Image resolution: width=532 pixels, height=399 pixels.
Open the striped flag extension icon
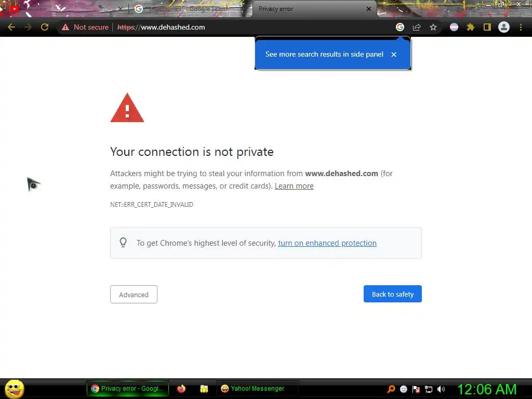454,27
